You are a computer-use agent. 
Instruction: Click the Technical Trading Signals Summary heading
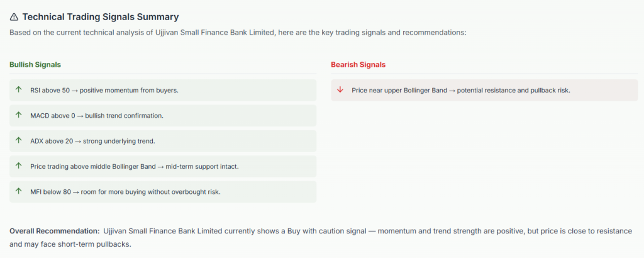100,17
